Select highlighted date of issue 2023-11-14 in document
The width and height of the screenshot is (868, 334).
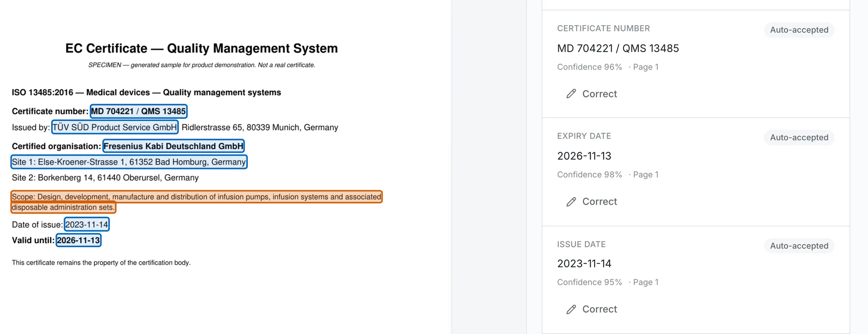pyautogui.click(x=87, y=224)
